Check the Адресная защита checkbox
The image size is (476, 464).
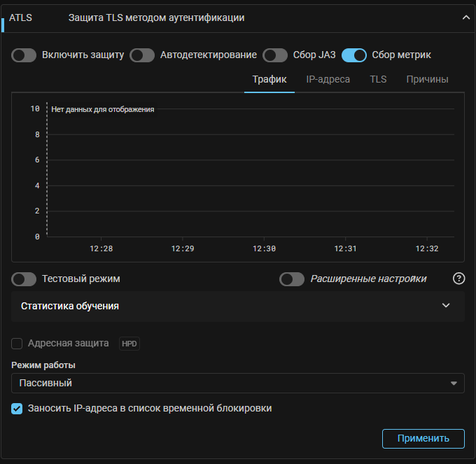[17, 344]
